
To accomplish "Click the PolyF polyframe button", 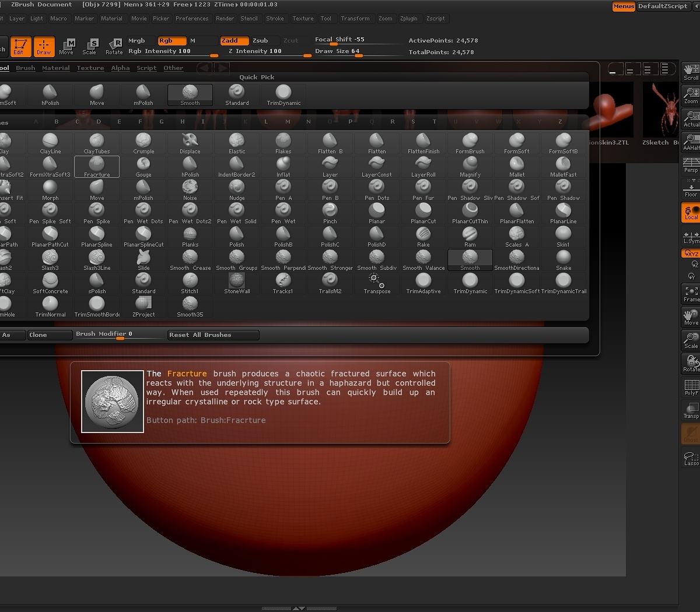I will (691, 387).
